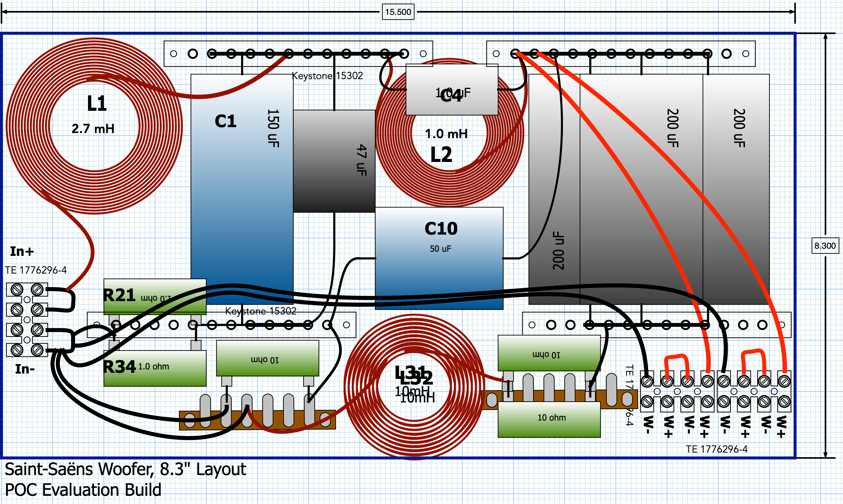Screen dimensions: 843x504
Task: Select the C4 capacitor label
Action: 452,96
